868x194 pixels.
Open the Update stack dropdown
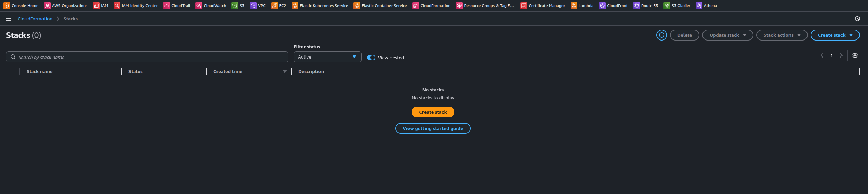727,35
